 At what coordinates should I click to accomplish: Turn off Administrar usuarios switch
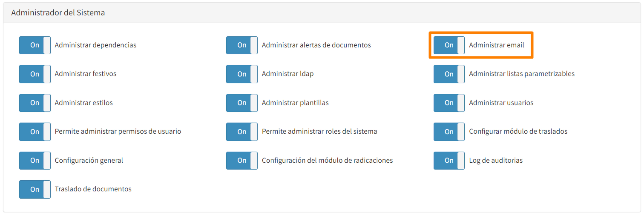click(449, 103)
